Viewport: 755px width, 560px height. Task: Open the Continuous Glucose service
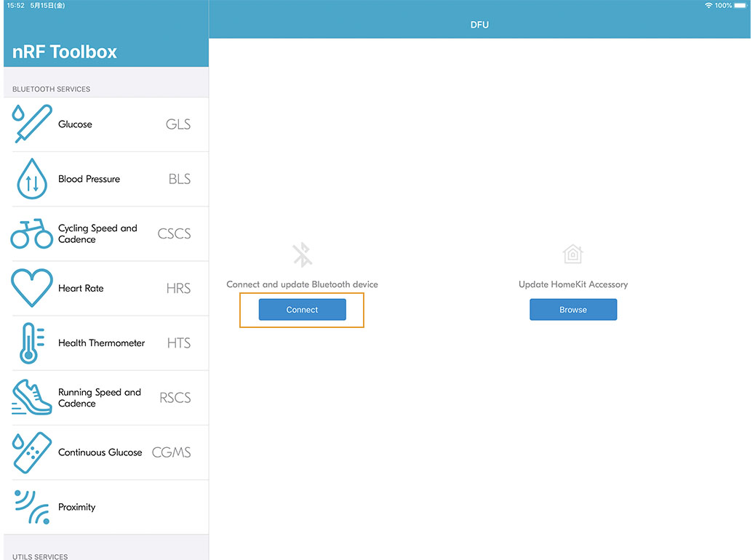106,452
